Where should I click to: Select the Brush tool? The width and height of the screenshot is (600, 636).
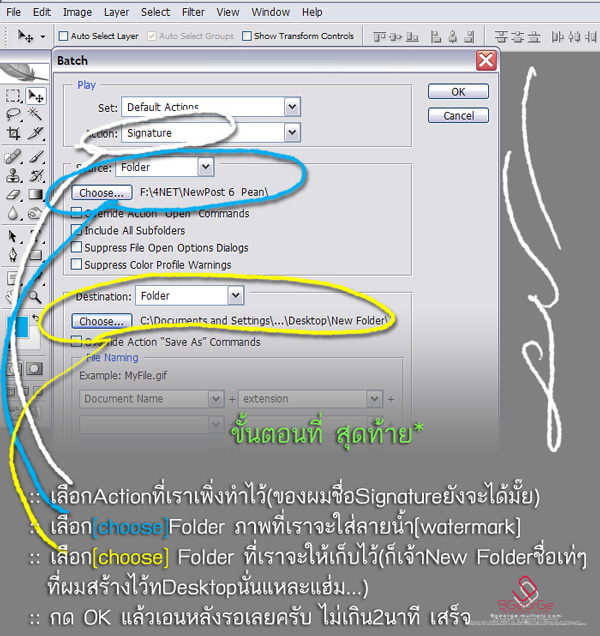pyautogui.click(x=36, y=157)
